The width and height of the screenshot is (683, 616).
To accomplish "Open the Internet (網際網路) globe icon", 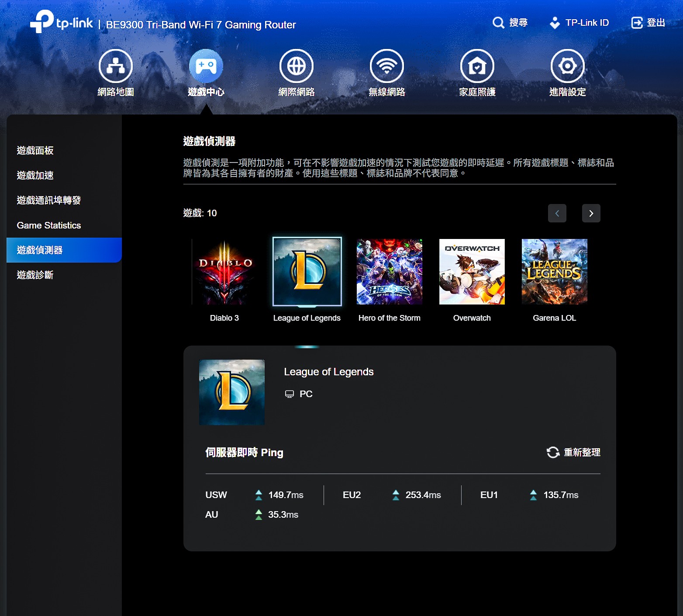I will click(297, 66).
